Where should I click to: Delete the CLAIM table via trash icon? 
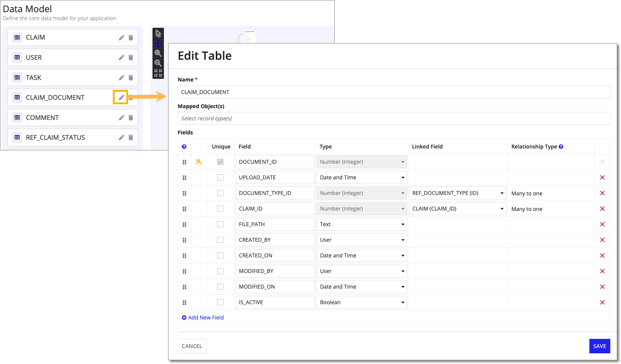131,38
